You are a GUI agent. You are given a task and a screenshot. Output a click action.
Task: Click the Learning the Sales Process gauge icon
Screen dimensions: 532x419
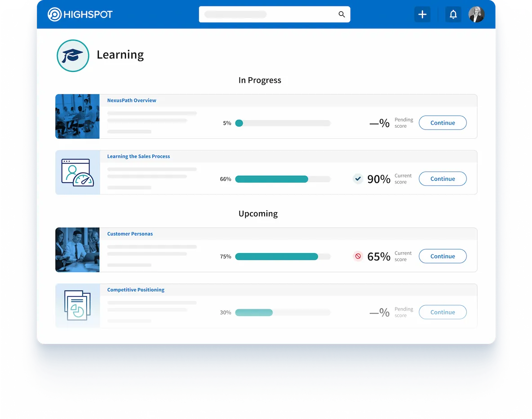coord(77,172)
